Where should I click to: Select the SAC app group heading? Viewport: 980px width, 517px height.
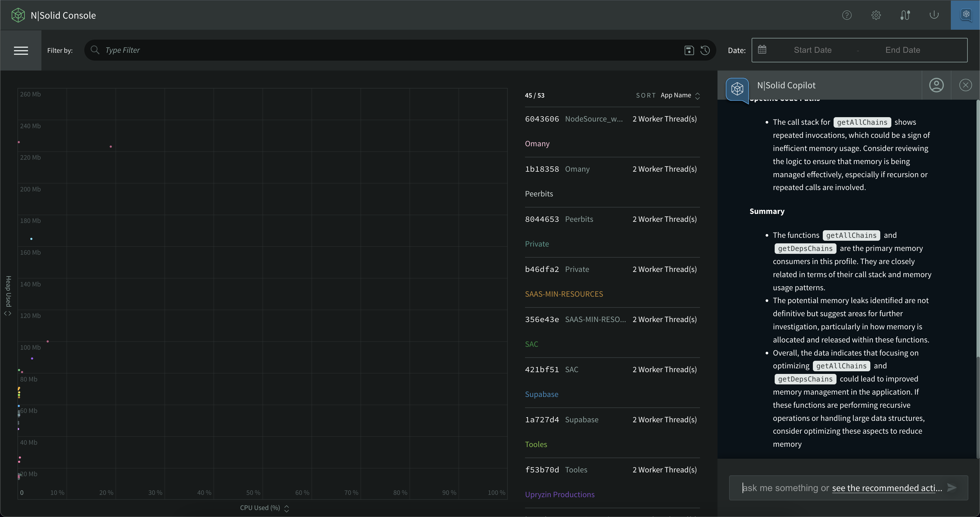[x=531, y=344]
